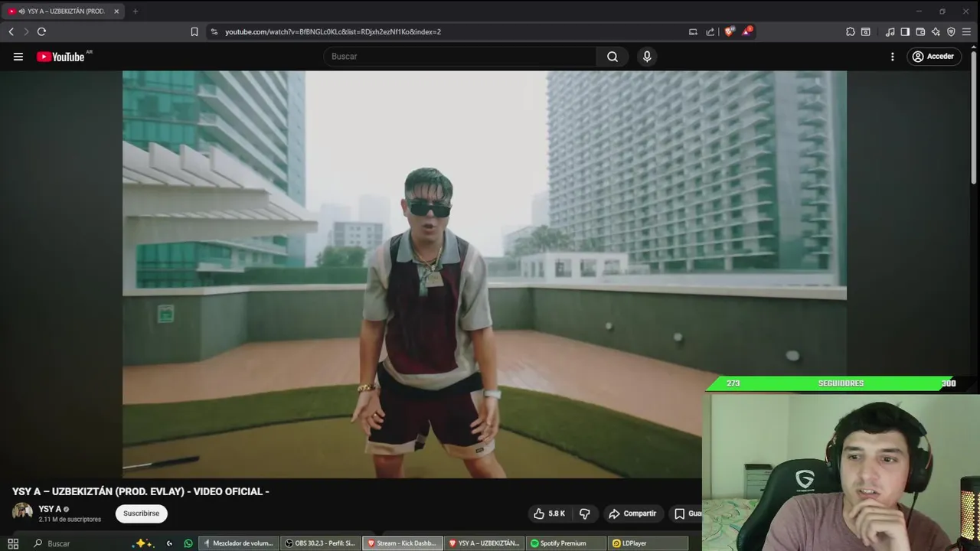Click the tab search icon in the toolbar
The image size is (980, 551).
pyautogui.click(x=866, y=31)
